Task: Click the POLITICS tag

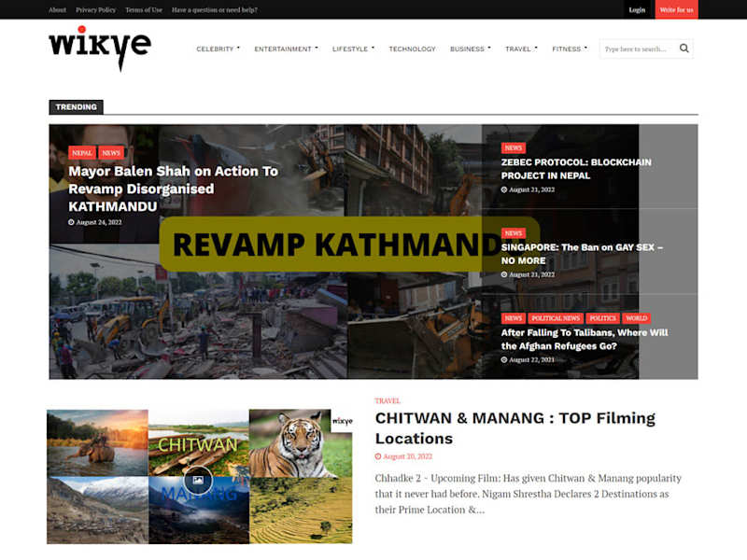Action: 602,318
